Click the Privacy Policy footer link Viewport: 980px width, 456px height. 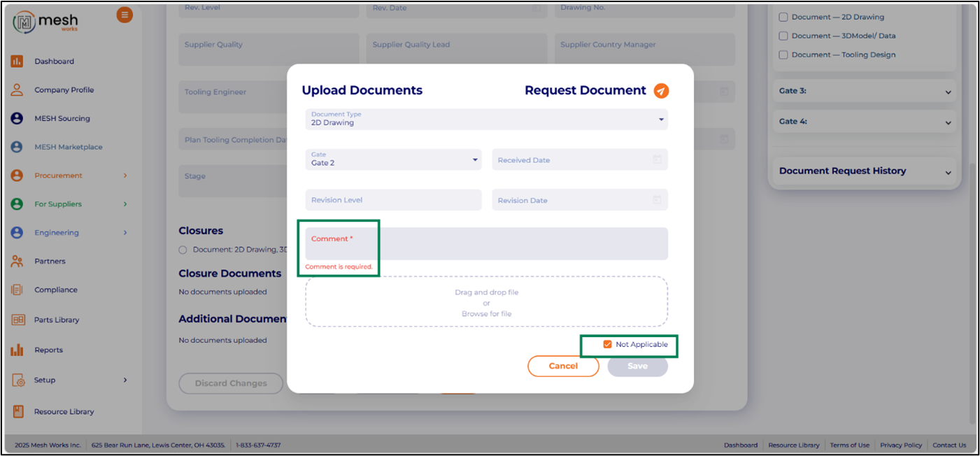[901, 446]
